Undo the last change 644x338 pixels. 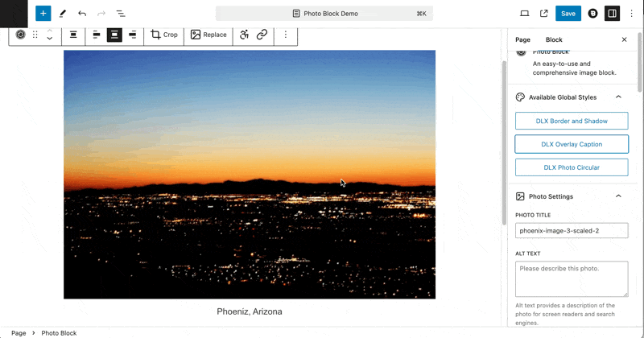click(82, 13)
